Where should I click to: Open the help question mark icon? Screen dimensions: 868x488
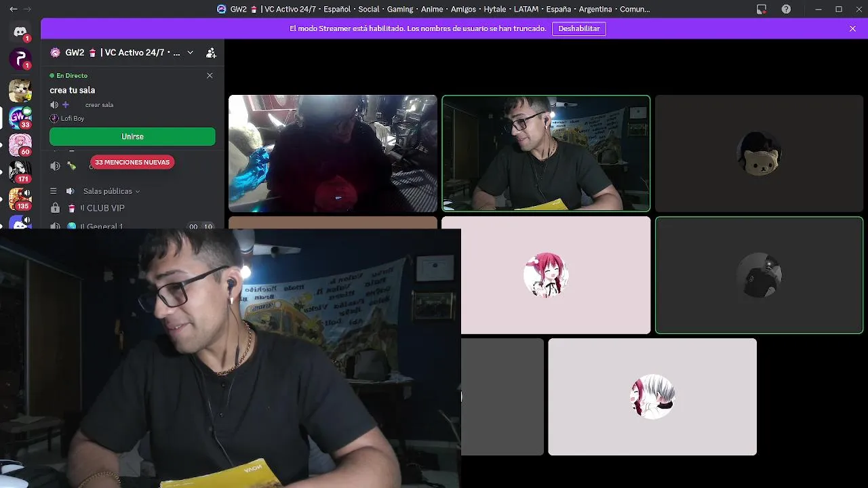[786, 9]
